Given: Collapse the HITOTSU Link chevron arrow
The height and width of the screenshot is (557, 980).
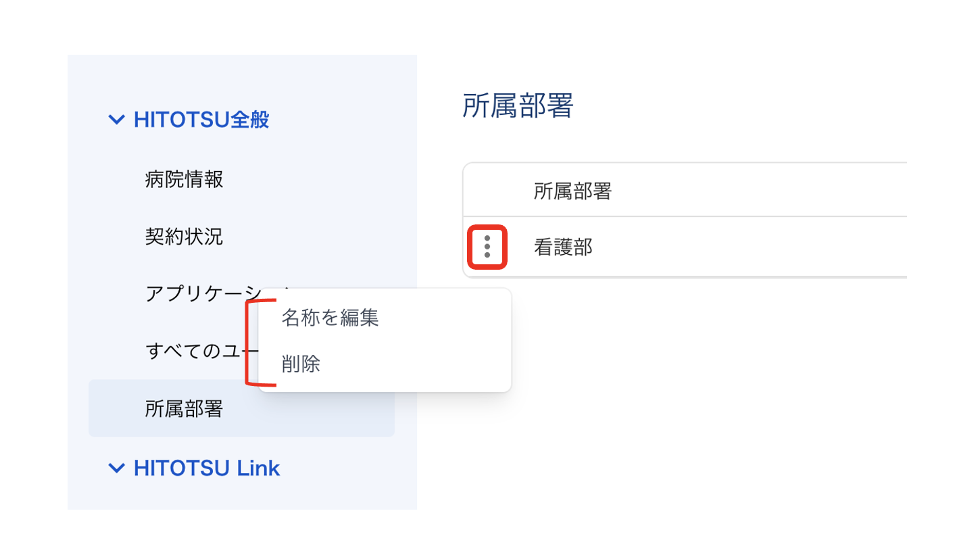Looking at the screenshot, I should [116, 468].
